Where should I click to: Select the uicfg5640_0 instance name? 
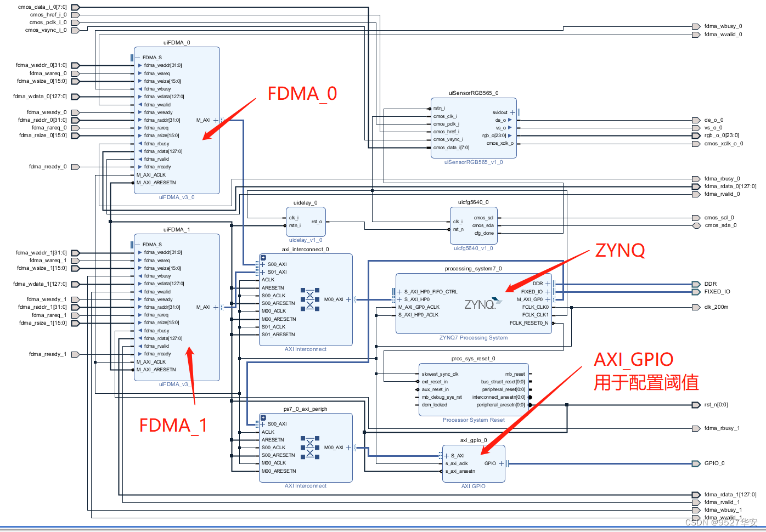point(473,202)
